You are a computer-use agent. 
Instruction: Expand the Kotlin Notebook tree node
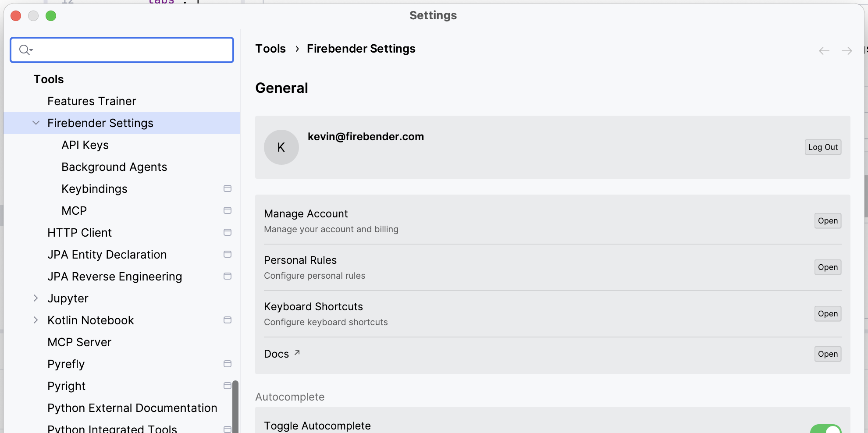[x=36, y=320]
